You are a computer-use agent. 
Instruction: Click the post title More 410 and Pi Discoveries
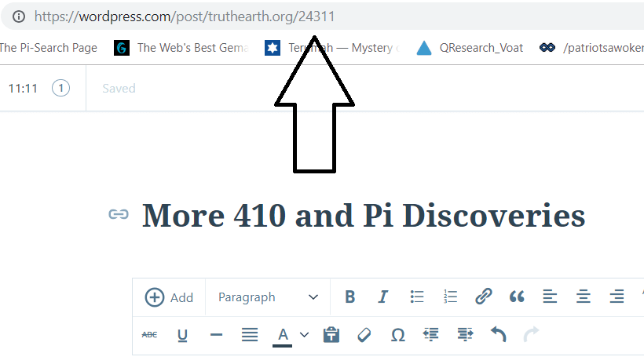[x=363, y=215]
